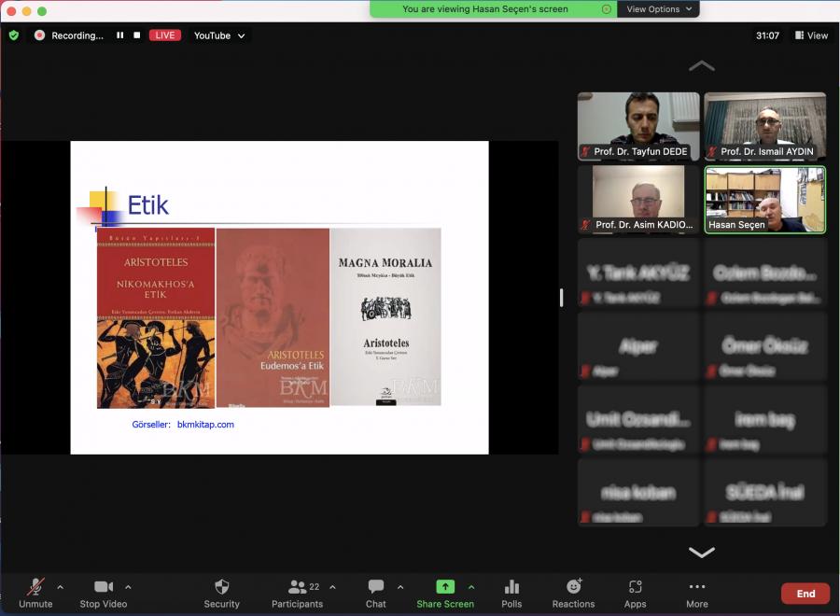This screenshot has height=616, width=840.
Task: Click the panel divider handle beside shared screen
Action: click(562, 298)
